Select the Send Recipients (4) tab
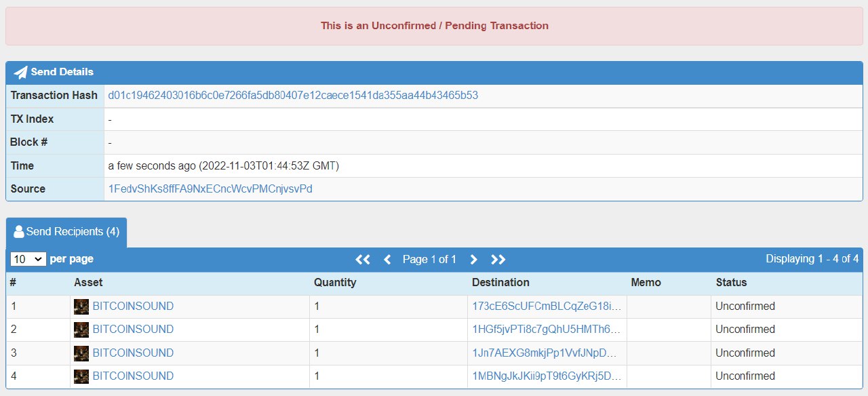868x396 pixels. click(66, 232)
